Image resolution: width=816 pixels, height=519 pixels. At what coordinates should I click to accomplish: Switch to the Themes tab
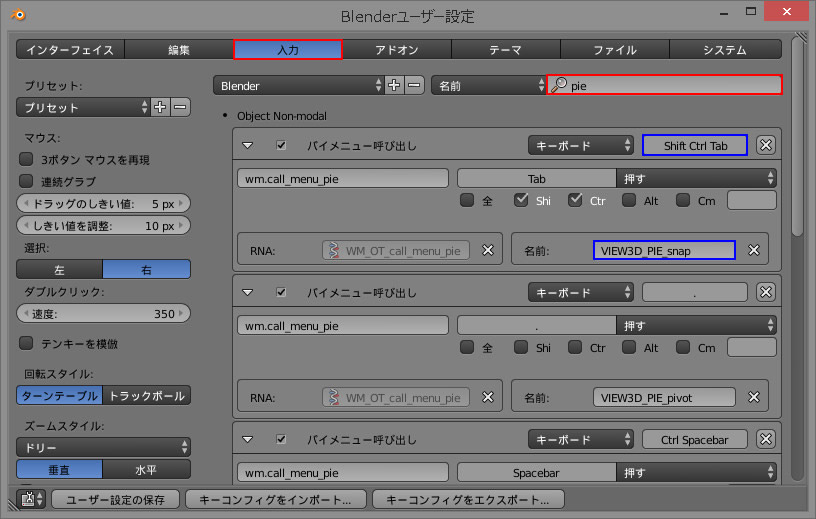[x=506, y=49]
